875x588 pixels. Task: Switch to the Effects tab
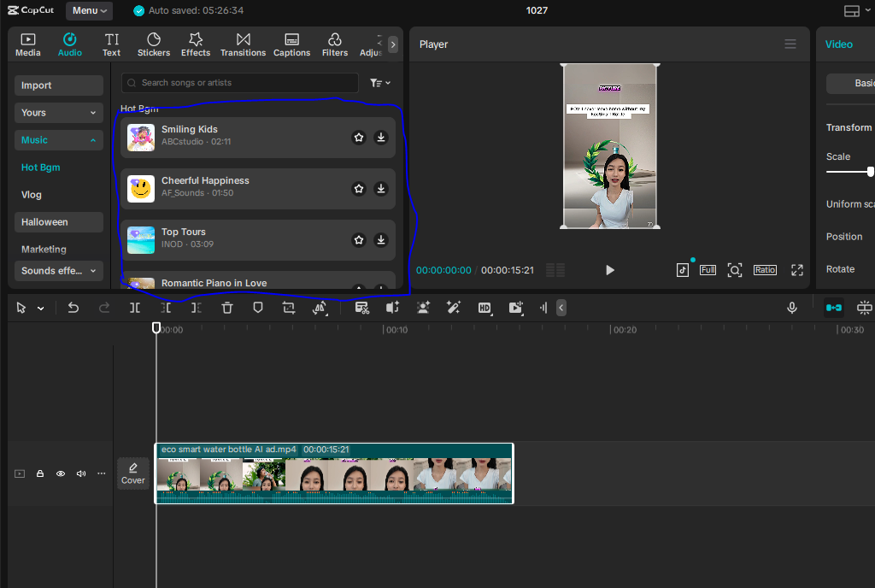click(196, 44)
